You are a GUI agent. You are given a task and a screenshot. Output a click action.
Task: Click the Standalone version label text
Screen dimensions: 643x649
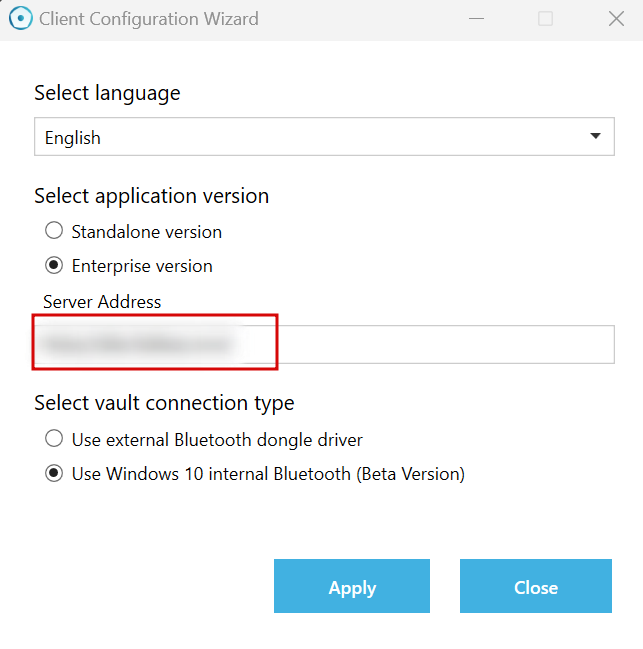click(x=147, y=232)
